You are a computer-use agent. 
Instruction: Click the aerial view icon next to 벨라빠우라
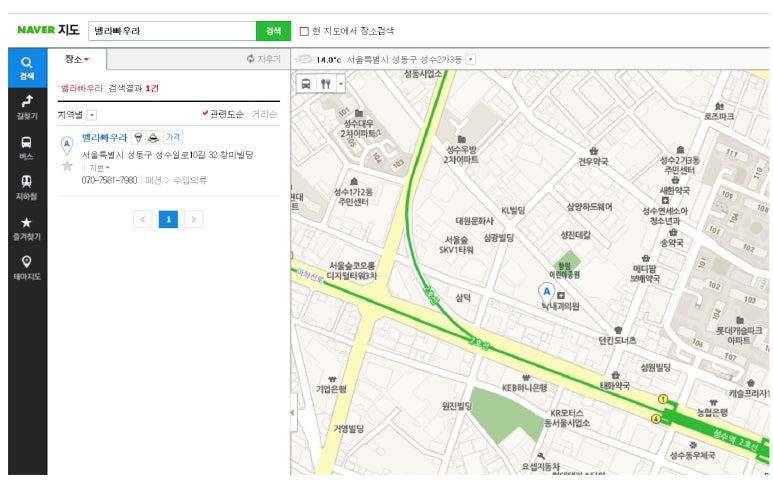(x=153, y=138)
